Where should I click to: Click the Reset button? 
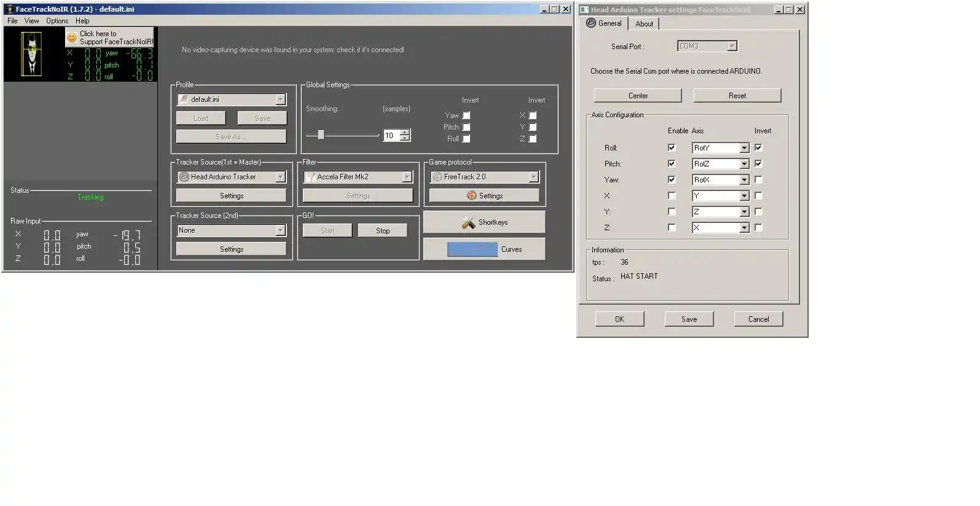[x=737, y=96]
